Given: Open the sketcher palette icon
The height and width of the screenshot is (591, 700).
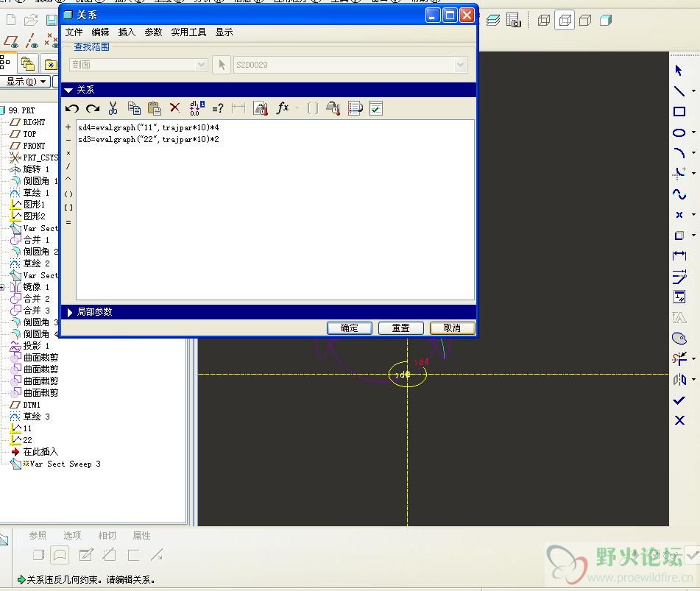Looking at the screenshot, I should point(679,339).
